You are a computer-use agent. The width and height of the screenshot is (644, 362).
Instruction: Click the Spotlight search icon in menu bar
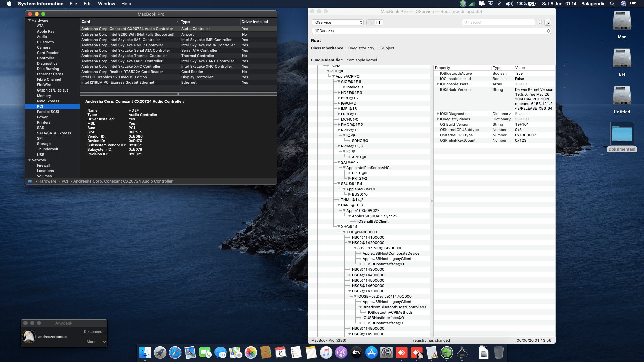612,4
